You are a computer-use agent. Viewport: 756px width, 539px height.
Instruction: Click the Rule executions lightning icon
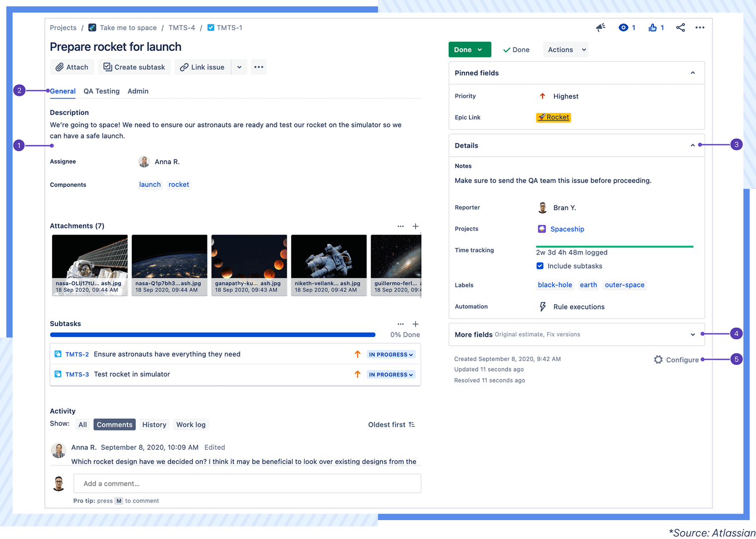coord(543,306)
